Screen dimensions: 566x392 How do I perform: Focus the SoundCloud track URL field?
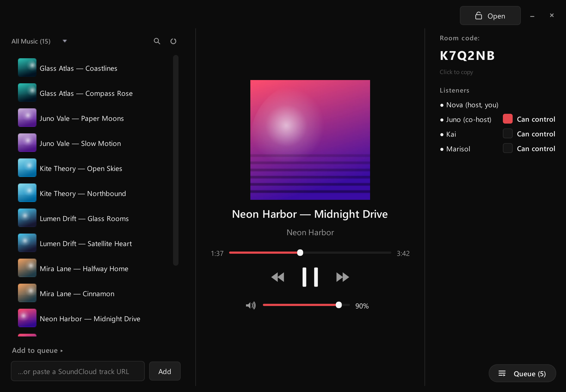[x=78, y=371]
